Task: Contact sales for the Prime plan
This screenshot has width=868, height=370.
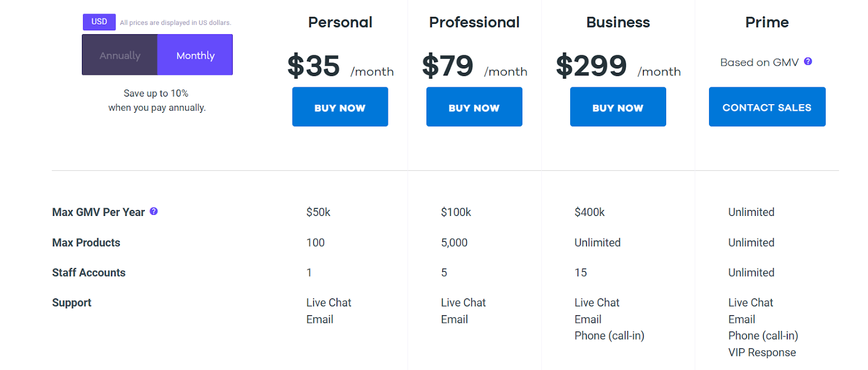Action: pos(767,107)
